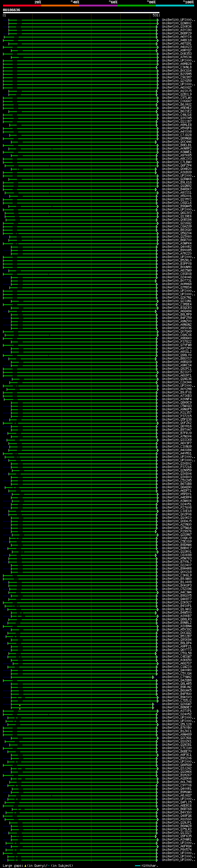Click the white query sequence bar
The height and width of the screenshot is (868, 197).
(x=81, y=13)
